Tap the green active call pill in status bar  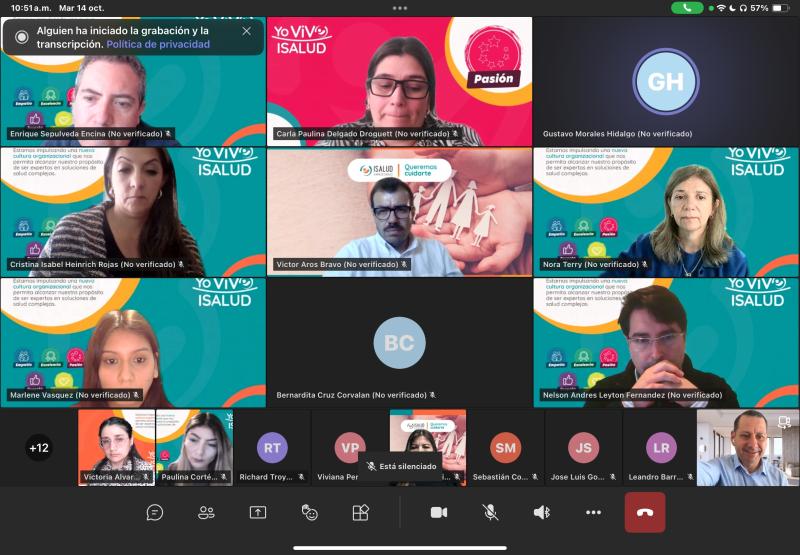click(687, 8)
